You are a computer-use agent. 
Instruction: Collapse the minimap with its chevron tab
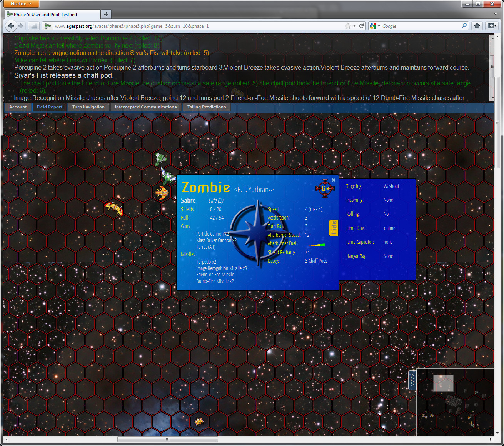[412, 380]
